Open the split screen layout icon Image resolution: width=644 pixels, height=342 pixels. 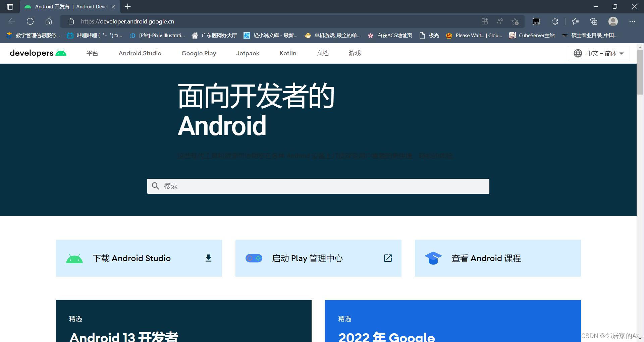pyautogui.click(x=484, y=21)
